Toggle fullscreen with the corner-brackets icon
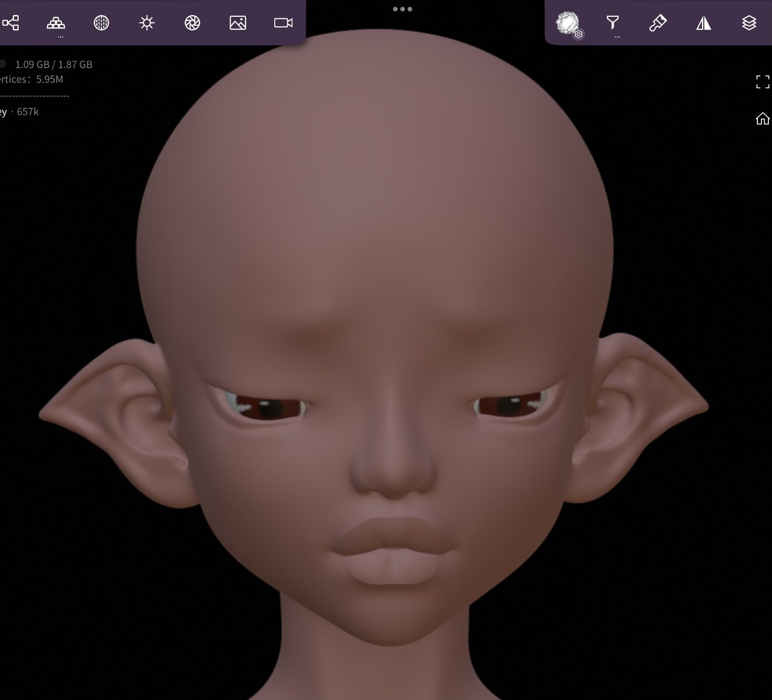 pos(763,82)
